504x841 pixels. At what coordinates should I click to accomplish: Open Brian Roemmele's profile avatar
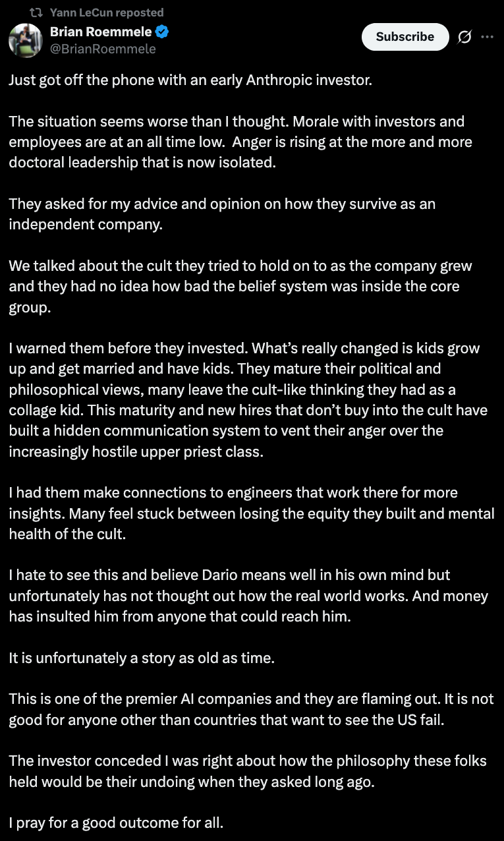pos(26,40)
